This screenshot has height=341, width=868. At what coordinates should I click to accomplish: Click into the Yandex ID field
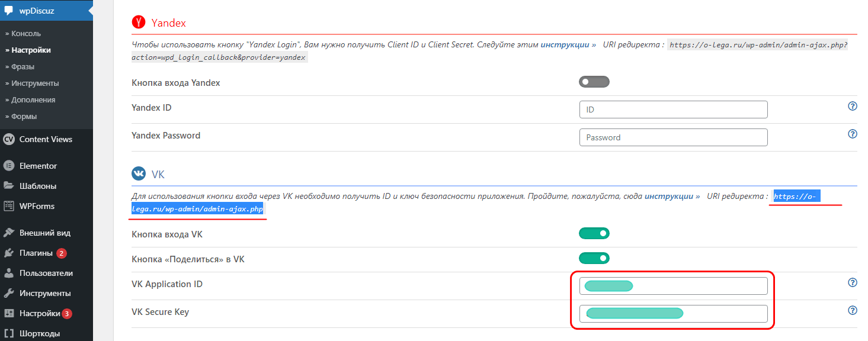coord(673,110)
